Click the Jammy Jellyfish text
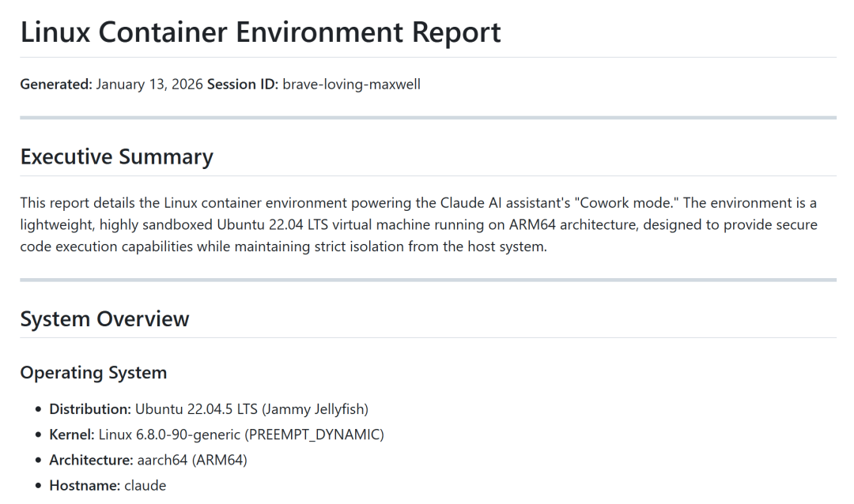 coord(315,409)
